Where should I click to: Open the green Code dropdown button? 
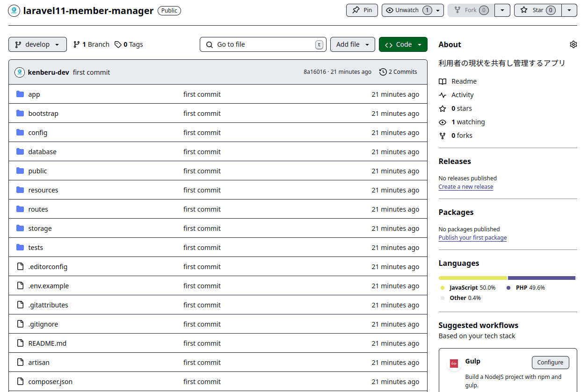pos(403,44)
